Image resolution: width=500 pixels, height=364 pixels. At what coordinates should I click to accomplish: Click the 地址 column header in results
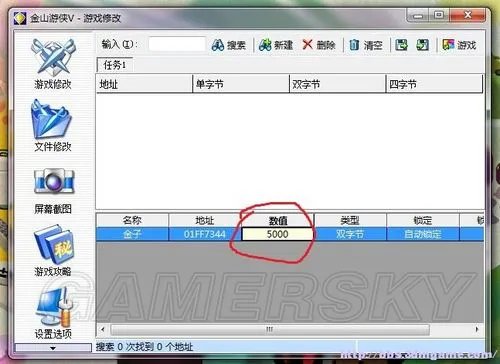point(144,84)
